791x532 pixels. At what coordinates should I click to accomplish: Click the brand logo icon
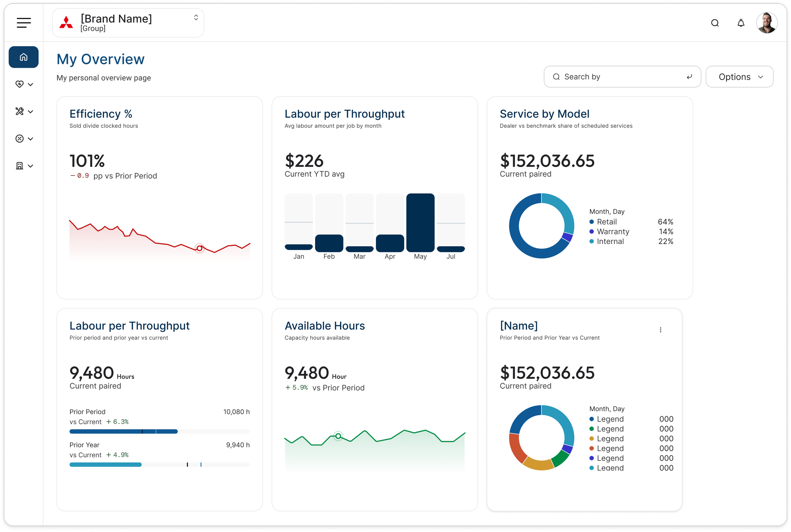(66, 23)
